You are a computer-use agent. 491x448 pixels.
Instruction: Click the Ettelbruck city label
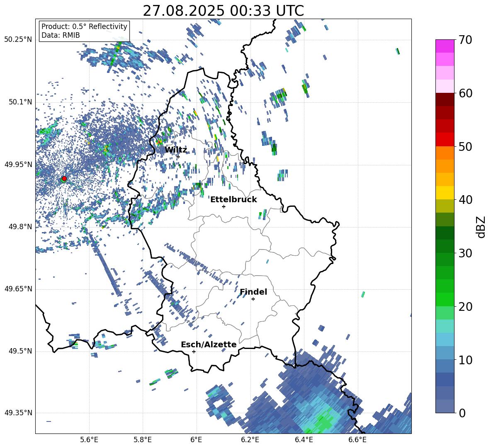point(233,200)
